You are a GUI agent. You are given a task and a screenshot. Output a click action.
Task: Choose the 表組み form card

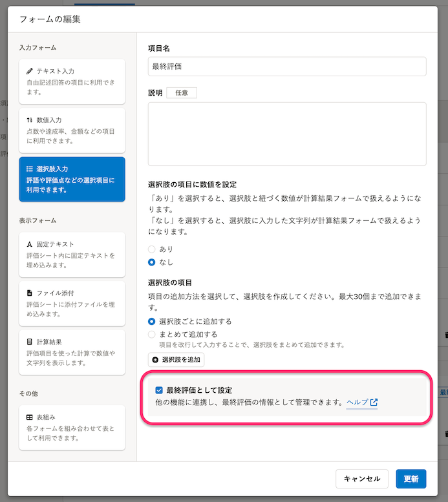72,428
